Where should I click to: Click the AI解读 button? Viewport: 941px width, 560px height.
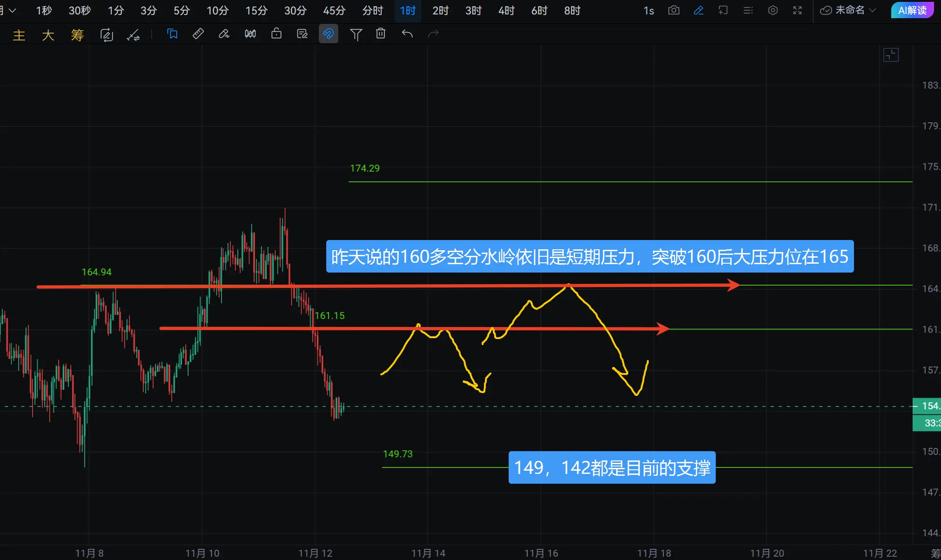912,10
